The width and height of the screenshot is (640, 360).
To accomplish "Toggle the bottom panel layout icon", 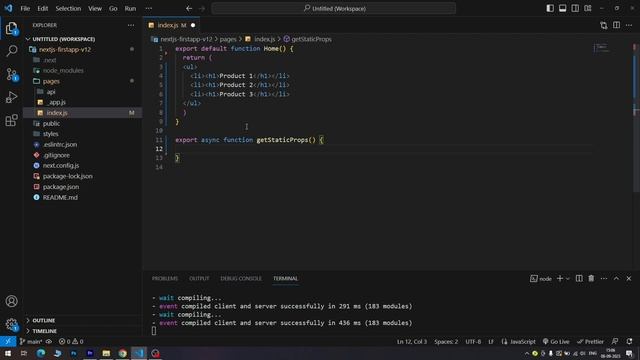I will [x=562, y=8].
